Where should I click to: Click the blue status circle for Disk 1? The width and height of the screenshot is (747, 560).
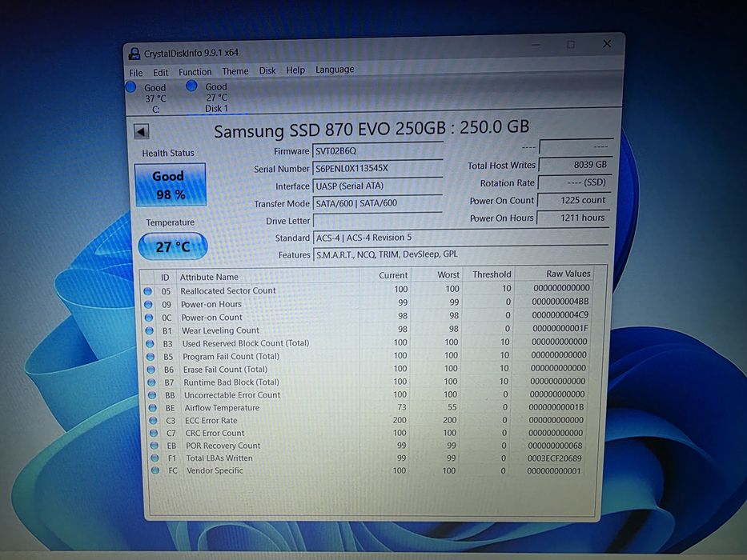point(191,86)
